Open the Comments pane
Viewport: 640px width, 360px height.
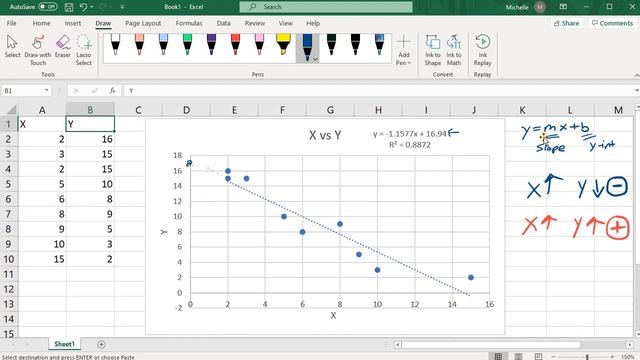click(x=612, y=23)
